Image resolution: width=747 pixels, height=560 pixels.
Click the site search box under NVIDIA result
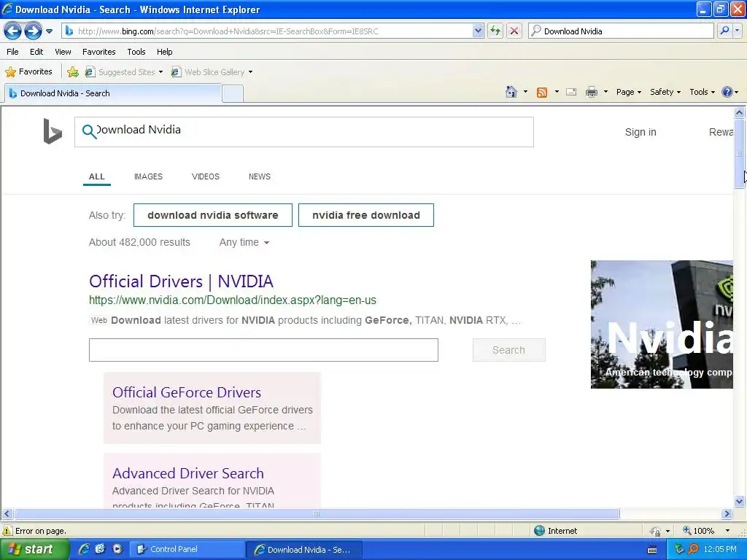263,350
